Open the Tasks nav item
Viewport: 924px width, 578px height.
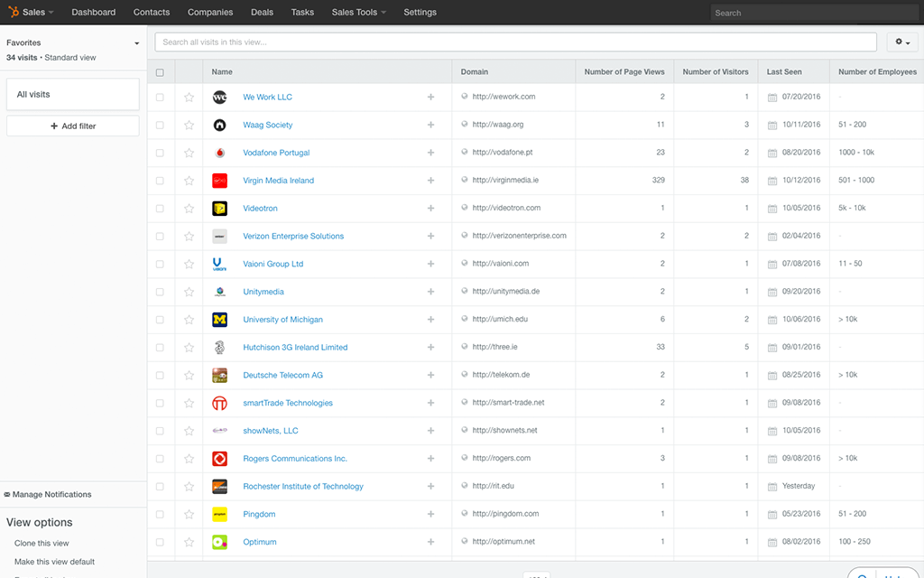(x=302, y=12)
